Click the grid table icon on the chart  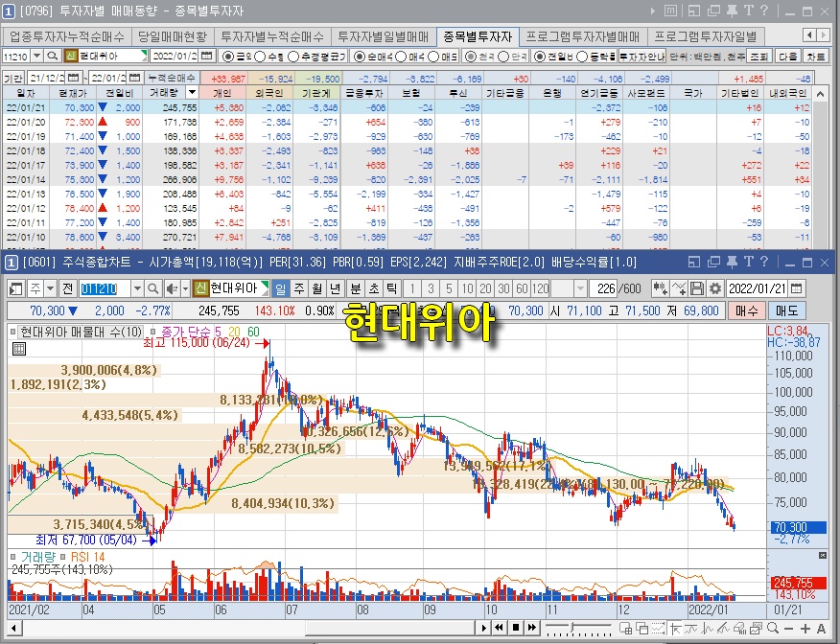(x=19, y=350)
